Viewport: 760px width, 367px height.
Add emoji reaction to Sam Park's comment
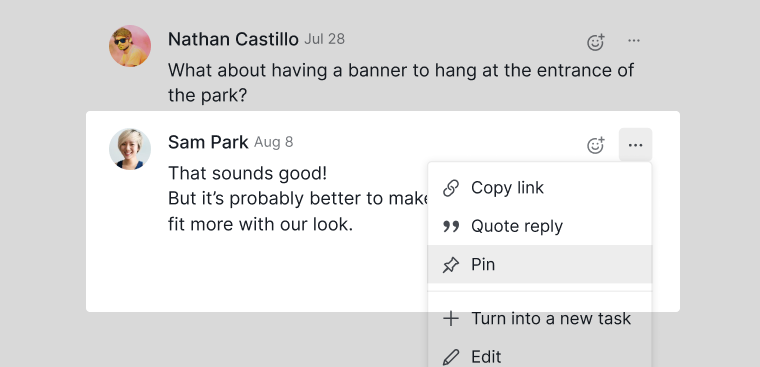click(595, 145)
